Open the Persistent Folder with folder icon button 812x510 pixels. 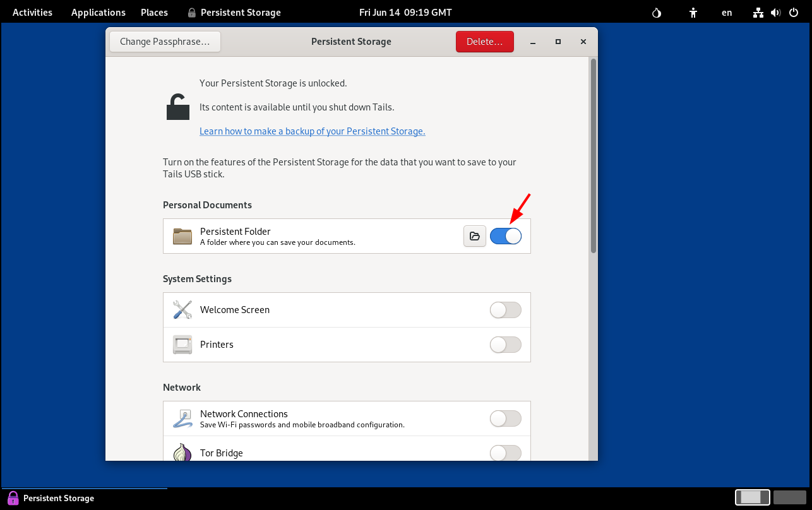pyautogui.click(x=474, y=236)
